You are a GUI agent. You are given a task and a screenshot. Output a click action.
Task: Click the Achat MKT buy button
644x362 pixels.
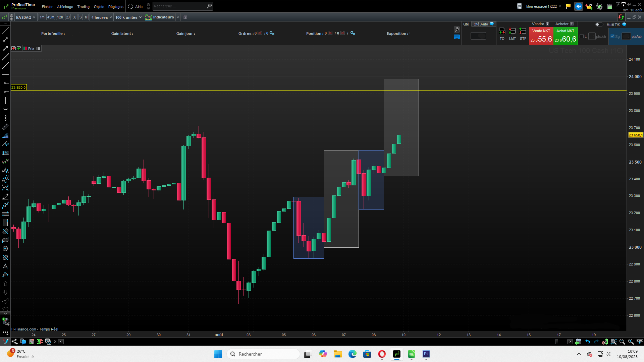tap(565, 36)
